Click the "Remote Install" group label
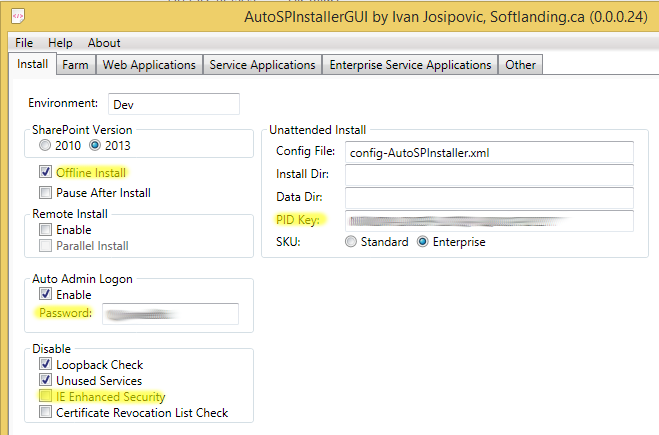Viewport: 659px width, 435px height. coord(70,214)
